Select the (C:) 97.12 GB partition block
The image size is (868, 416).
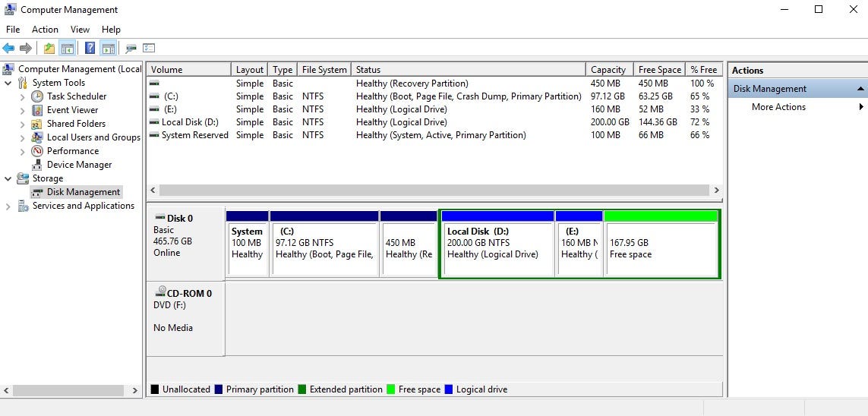324,244
